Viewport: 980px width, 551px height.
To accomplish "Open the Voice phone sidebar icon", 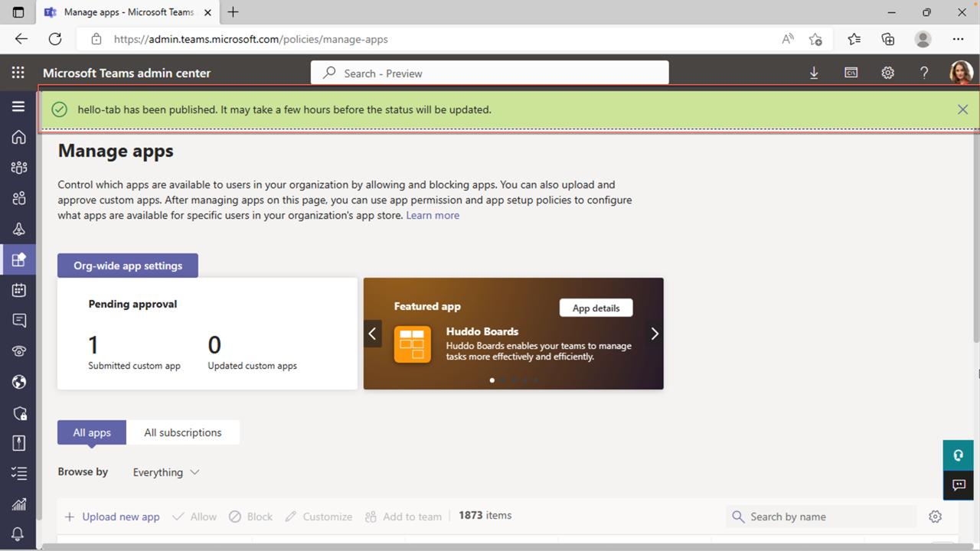I will click(18, 351).
